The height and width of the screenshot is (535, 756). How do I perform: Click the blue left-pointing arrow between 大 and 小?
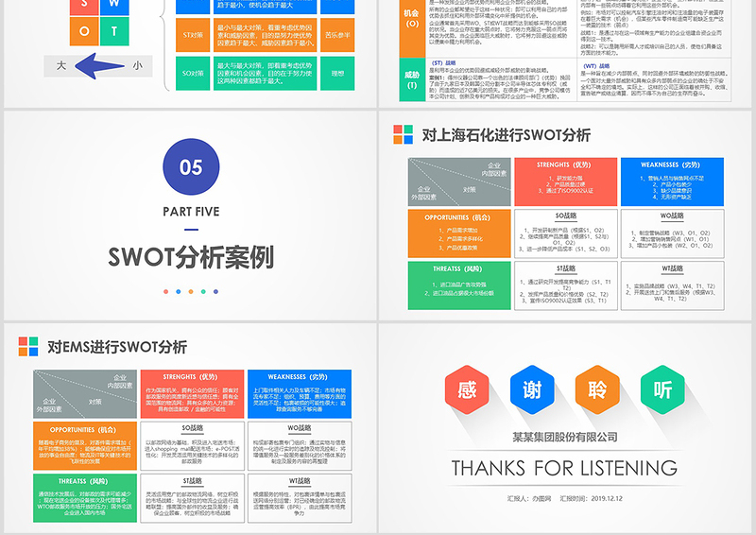click(97, 66)
